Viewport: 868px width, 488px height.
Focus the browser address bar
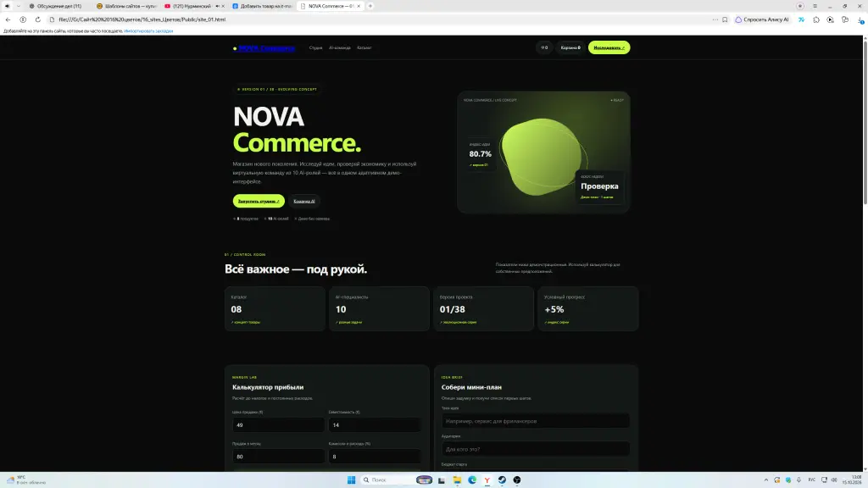tap(382, 19)
